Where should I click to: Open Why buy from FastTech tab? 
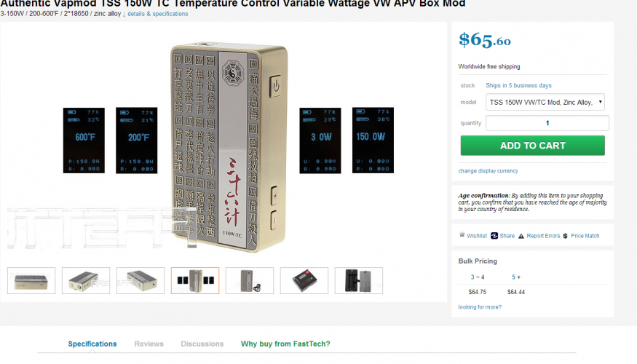pos(285,344)
